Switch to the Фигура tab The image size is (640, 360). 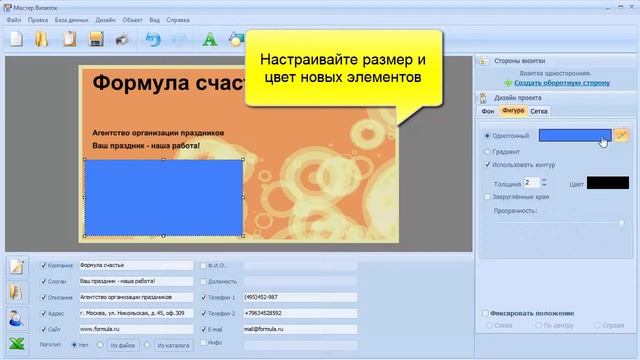[x=513, y=111]
